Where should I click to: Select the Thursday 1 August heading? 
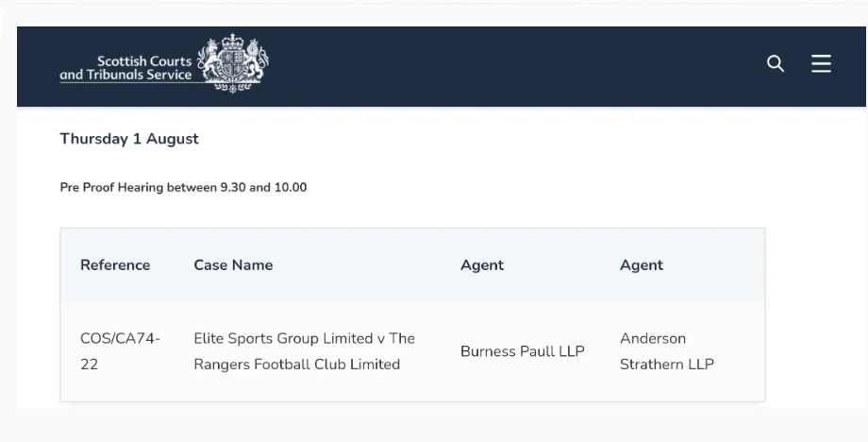click(x=129, y=139)
